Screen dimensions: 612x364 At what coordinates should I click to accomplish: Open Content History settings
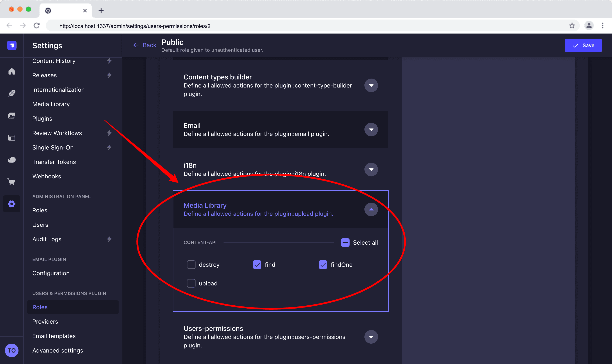(54, 61)
